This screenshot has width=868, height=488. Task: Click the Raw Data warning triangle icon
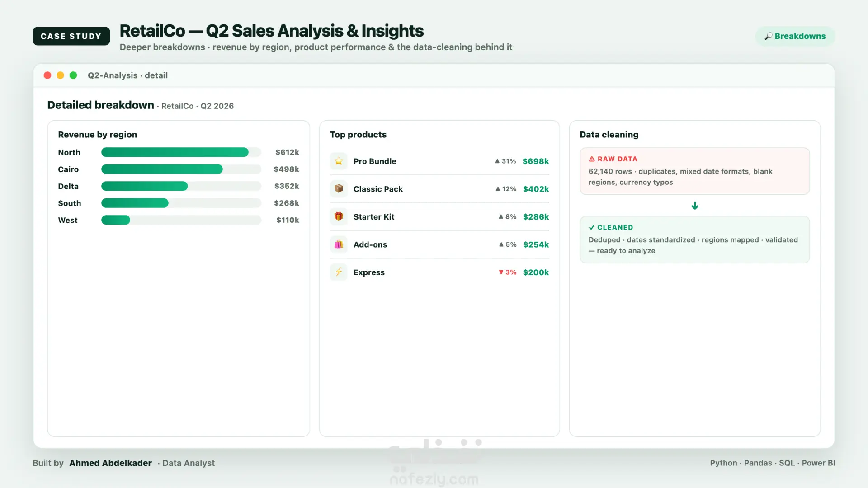(591, 159)
